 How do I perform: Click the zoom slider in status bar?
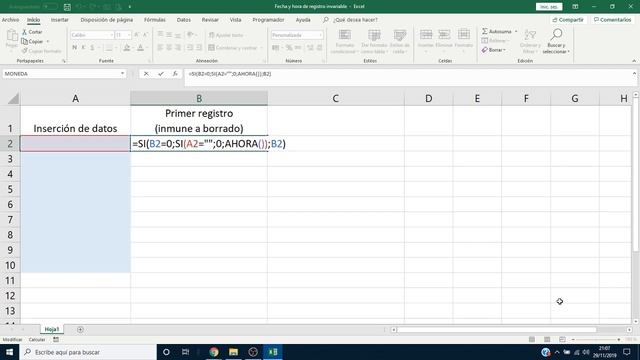596,340
